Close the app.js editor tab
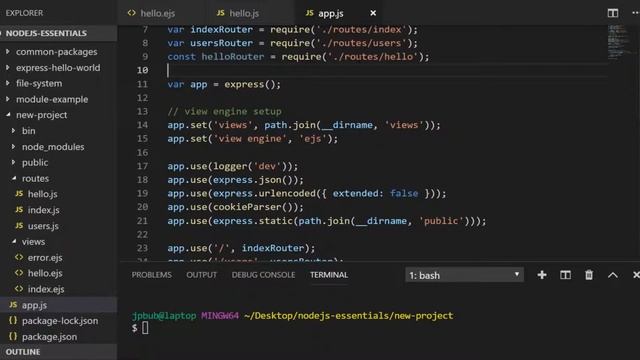Viewport: 640px width, 360px height. [373, 13]
